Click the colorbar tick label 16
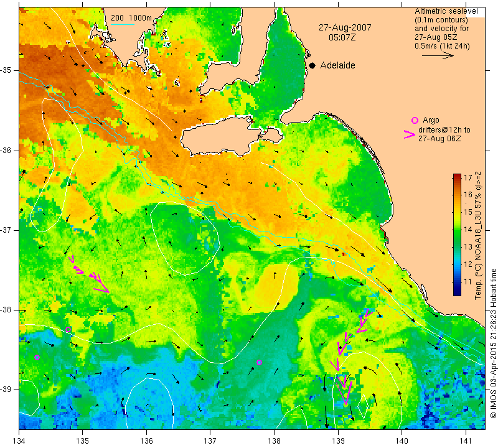This screenshot has height=448, width=498. [468, 195]
